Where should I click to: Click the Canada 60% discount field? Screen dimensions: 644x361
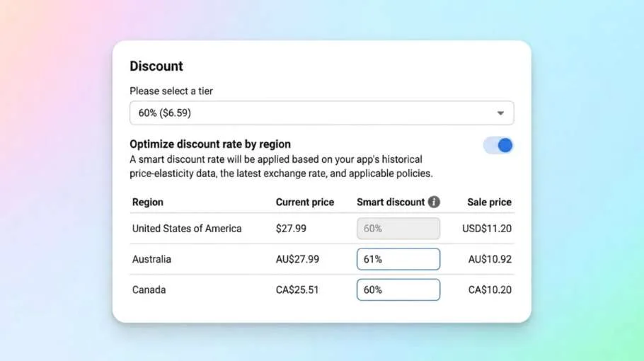pyautogui.click(x=398, y=290)
